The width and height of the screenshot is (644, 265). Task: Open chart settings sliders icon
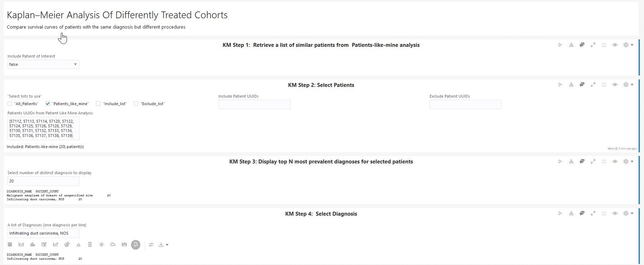[x=151, y=245]
